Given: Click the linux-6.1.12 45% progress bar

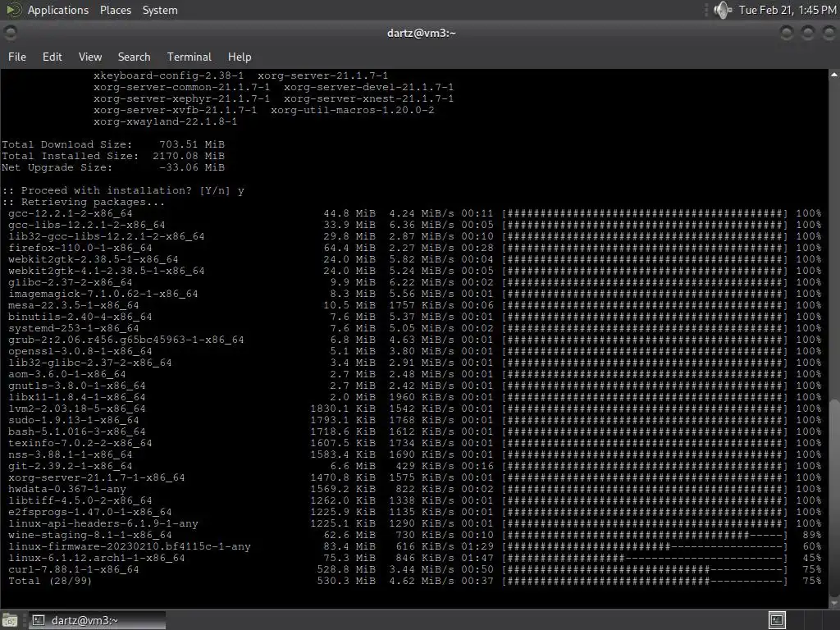Looking at the screenshot, I should (x=645, y=558).
